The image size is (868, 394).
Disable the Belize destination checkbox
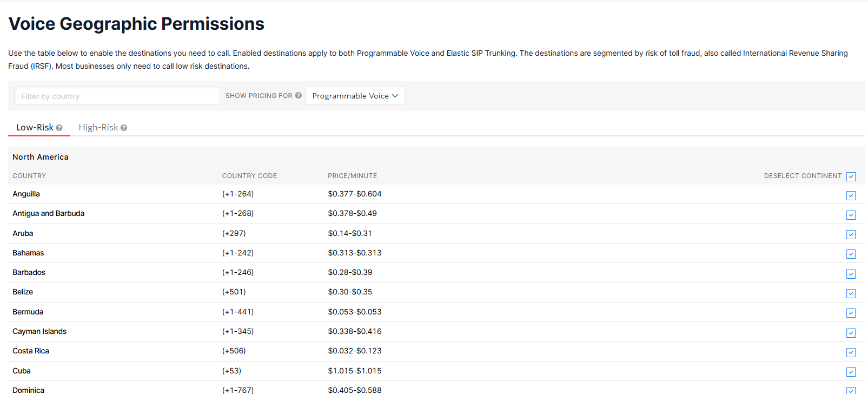tap(851, 293)
